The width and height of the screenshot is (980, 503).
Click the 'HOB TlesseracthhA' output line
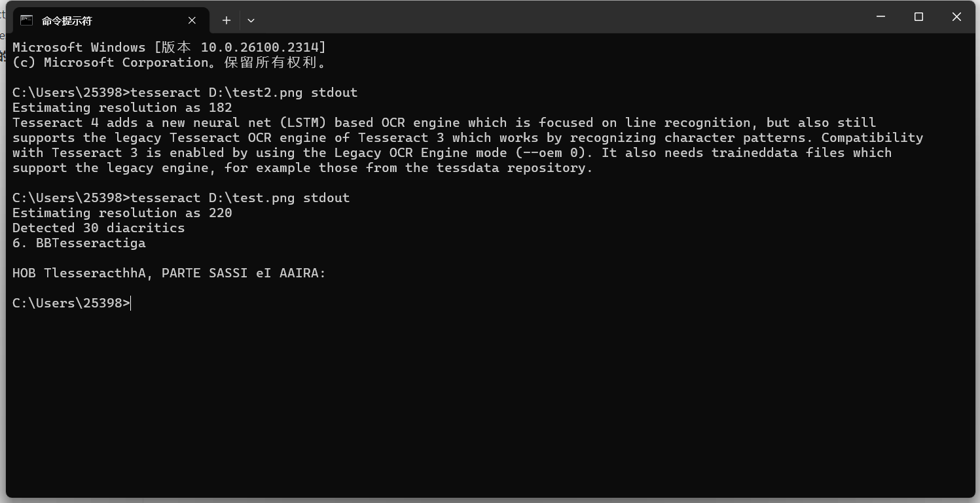click(x=169, y=273)
